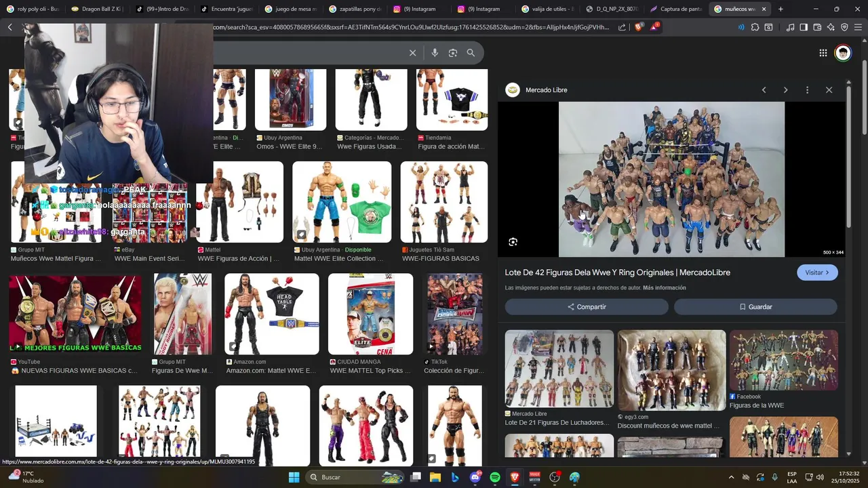This screenshot has height=488, width=868.
Task: Clear the Google search box
Action: pos(412,53)
